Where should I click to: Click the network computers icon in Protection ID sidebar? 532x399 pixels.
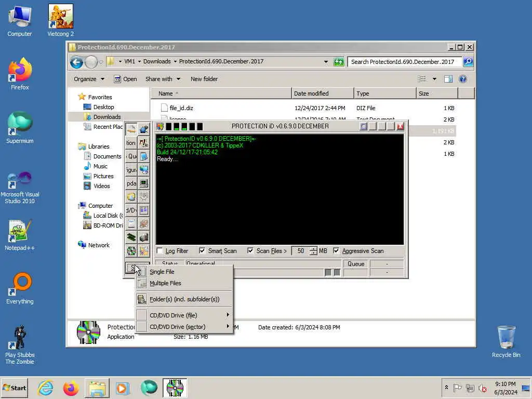tap(144, 170)
